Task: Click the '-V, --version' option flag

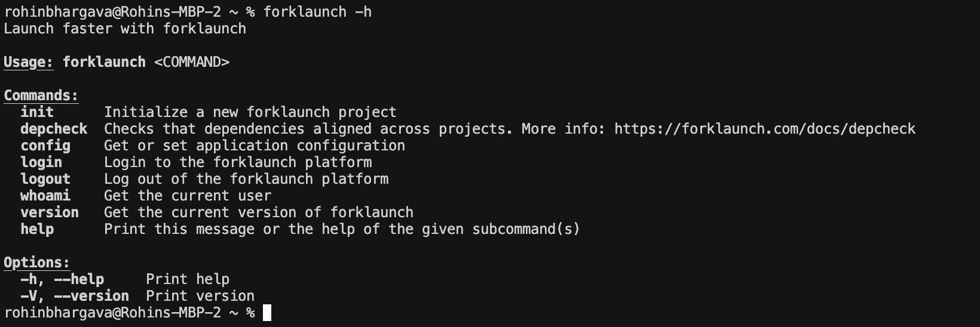Action: coord(75,296)
